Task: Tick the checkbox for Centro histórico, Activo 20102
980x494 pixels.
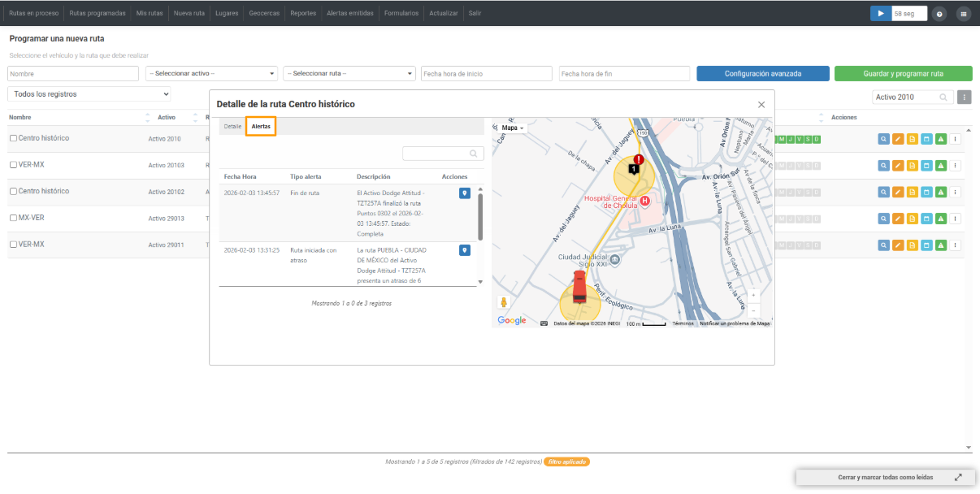Action: point(13,192)
